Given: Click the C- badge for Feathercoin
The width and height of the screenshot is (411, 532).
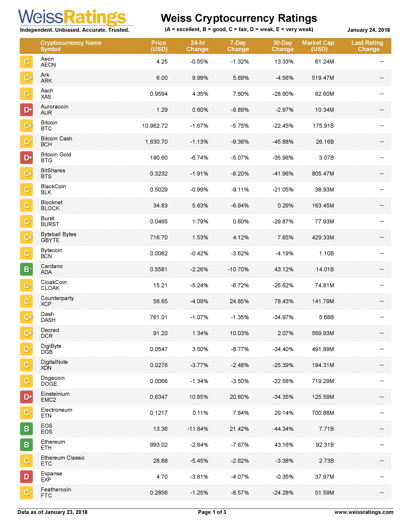Looking at the screenshot, I should 27,493.
